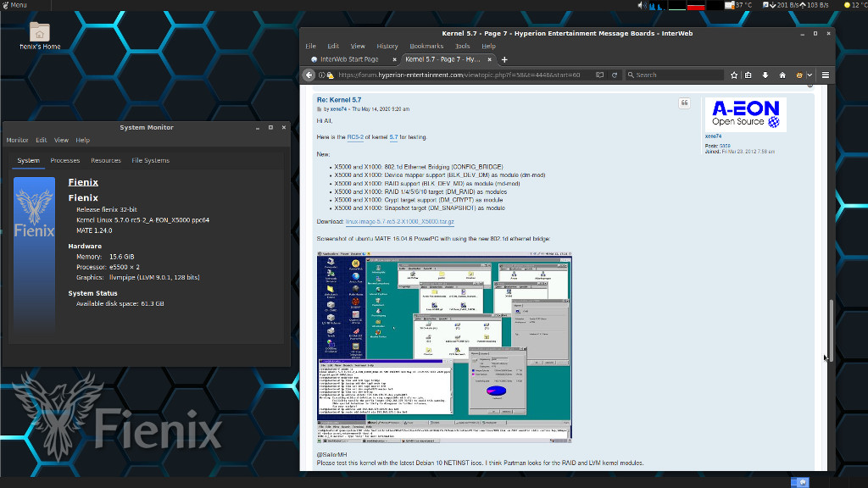The width and height of the screenshot is (868, 488).
Task: Go to home page via house icon
Action: (782, 75)
